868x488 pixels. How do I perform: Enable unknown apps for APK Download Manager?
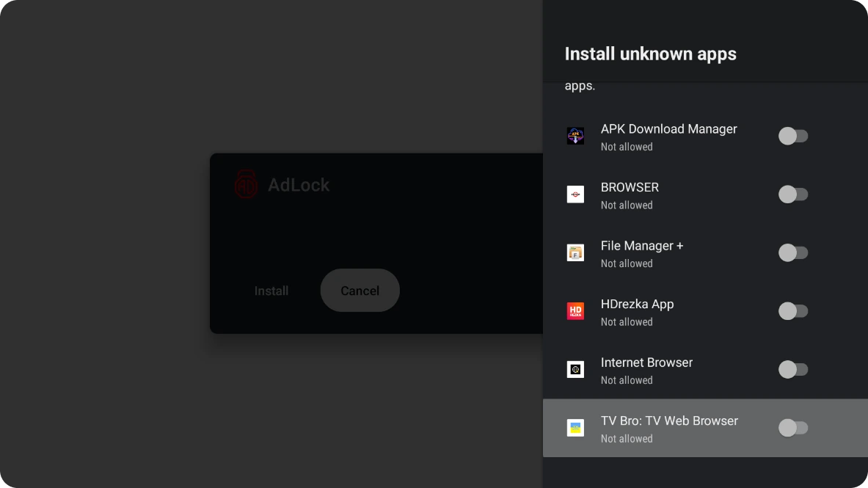tap(792, 136)
